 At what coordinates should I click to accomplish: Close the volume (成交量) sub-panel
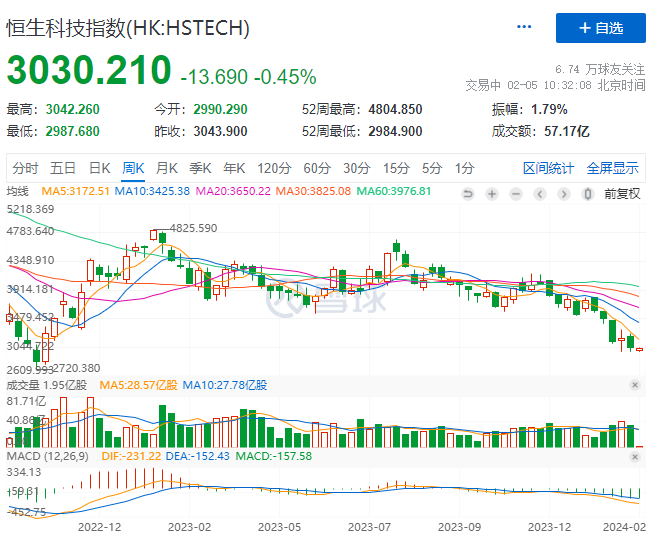(634, 384)
